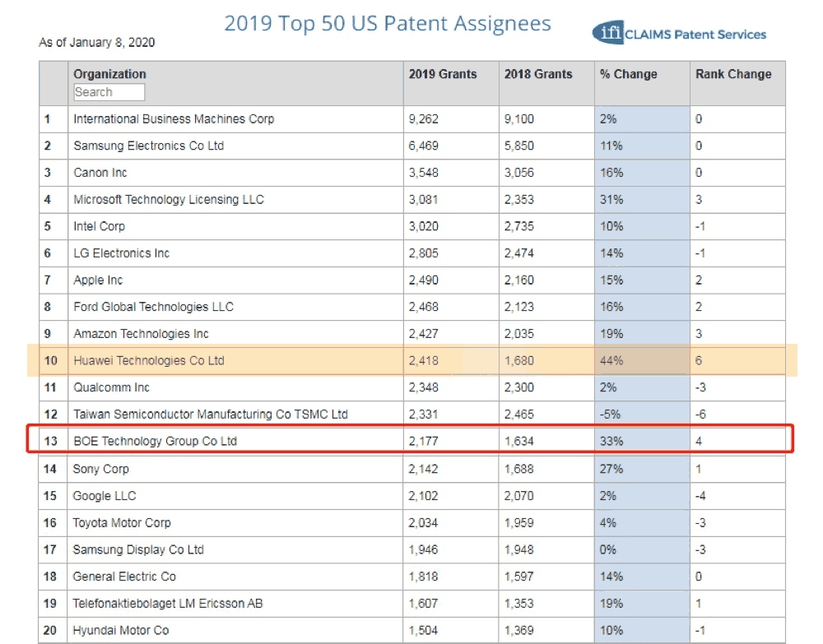This screenshot has height=644, width=823.
Task: Click the BOE Technology Group Co Ltd row
Action: point(155,441)
